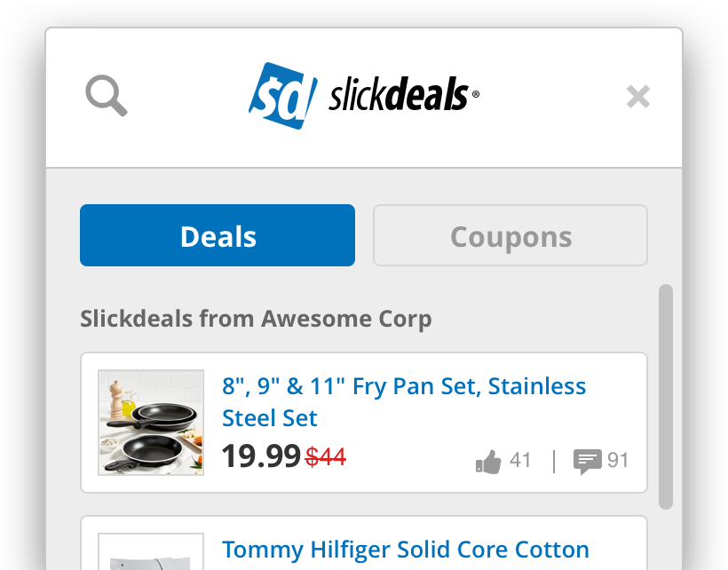The width and height of the screenshot is (728, 570).
Task: Click the separator between likes and comments
Action: 554,460
